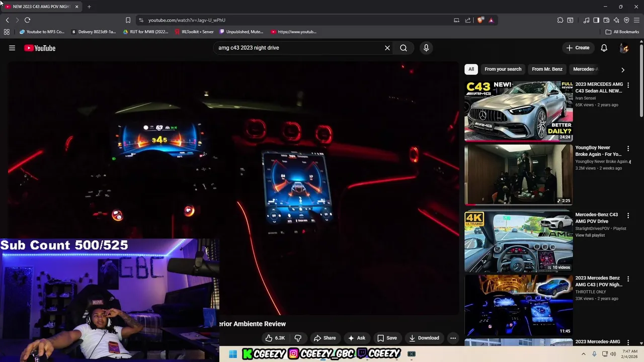Save video to a playlist

tap(387, 338)
